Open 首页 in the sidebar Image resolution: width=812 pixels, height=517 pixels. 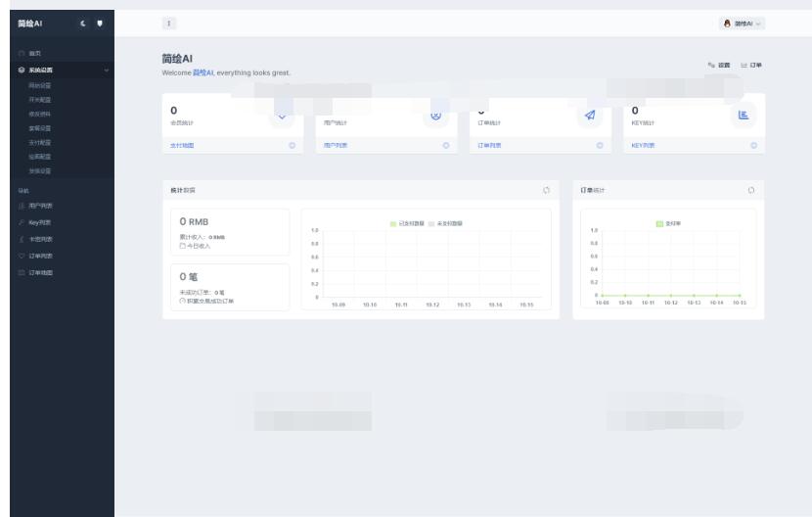(34, 53)
